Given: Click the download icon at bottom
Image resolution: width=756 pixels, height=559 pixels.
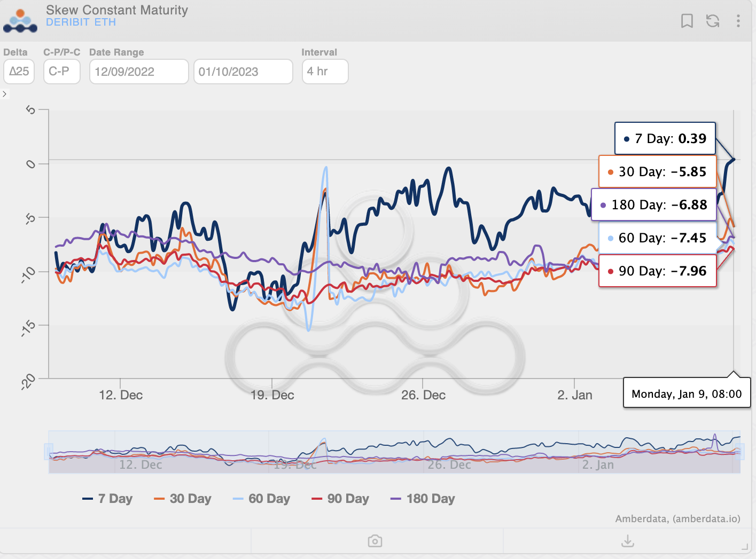Looking at the screenshot, I should pos(628,541).
